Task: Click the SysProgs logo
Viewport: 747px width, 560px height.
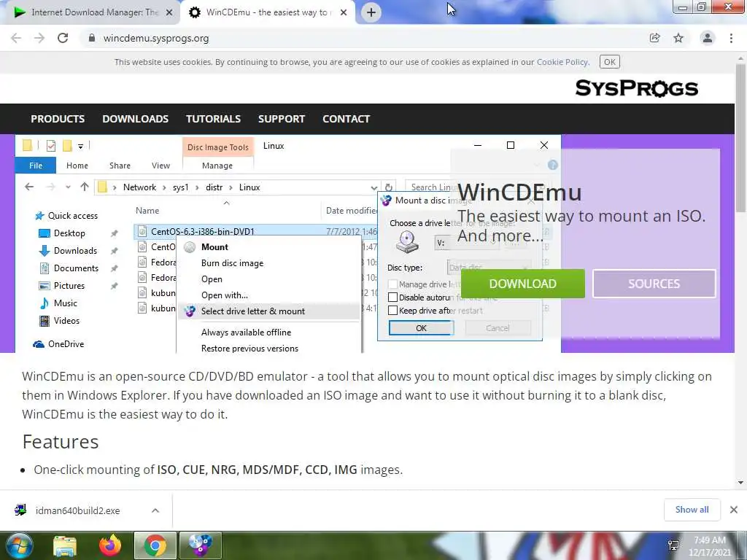Action: (x=637, y=88)
